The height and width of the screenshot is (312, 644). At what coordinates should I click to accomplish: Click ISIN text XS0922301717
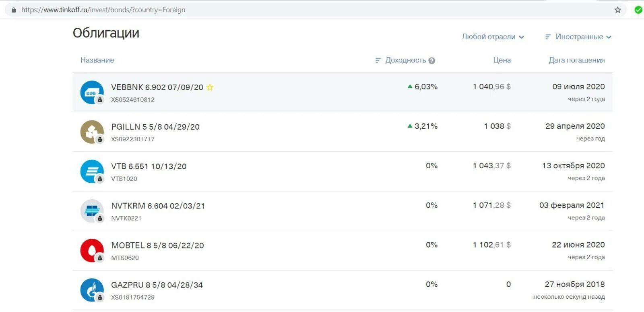pos(133,139)
